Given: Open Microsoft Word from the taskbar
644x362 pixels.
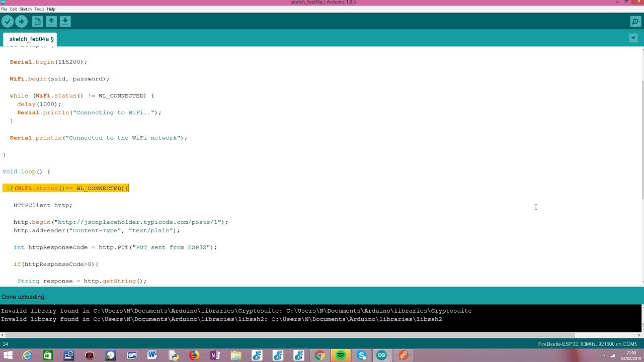Looking at the screenshot, I should pos(152,355).
